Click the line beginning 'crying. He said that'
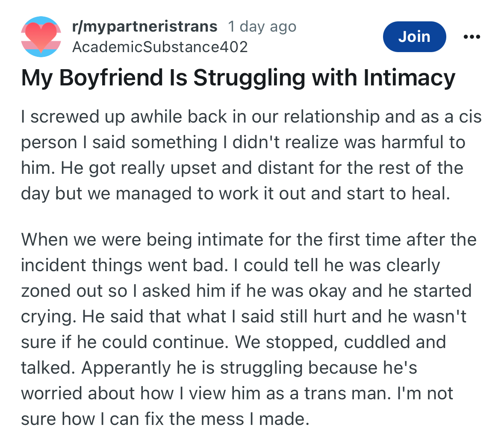 coord(244,317)
